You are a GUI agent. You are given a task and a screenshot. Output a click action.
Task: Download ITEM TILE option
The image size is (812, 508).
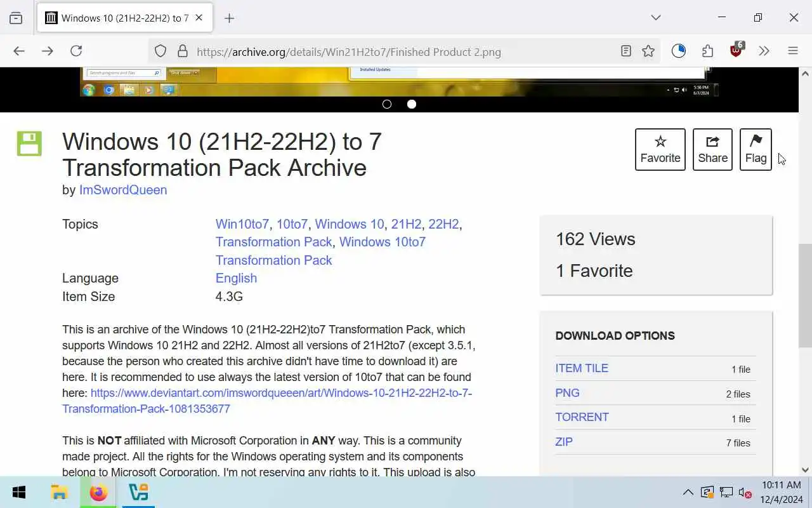(582, 368)
